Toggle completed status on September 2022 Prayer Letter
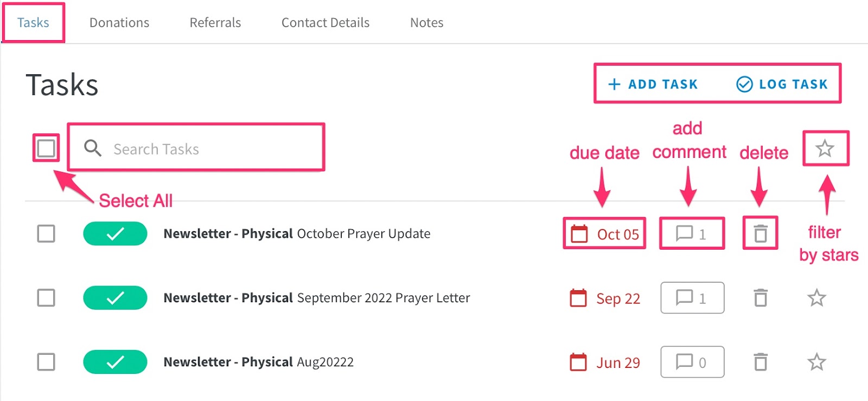The width and height of the screenshot is (868, 401). tap(115, 297)
